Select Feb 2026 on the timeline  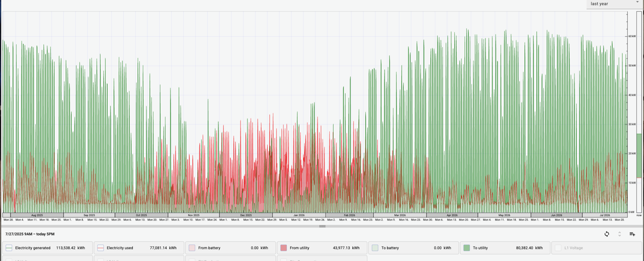pyautogui.click(x=349, y=215)
